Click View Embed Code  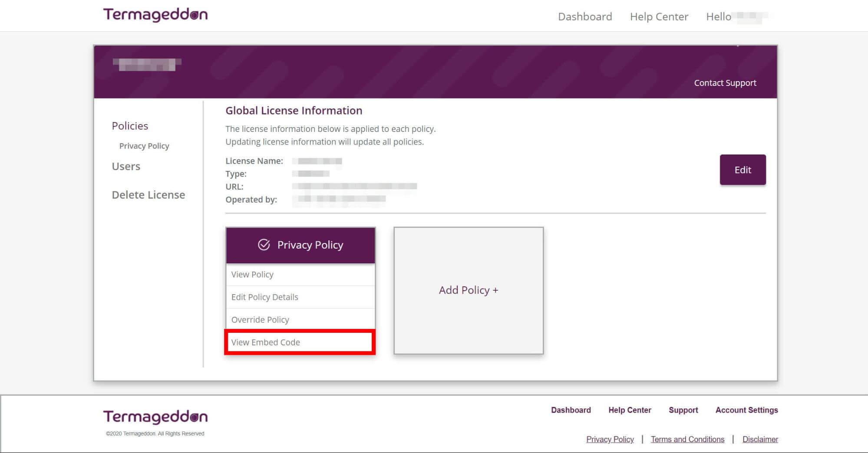pos(300,342)
